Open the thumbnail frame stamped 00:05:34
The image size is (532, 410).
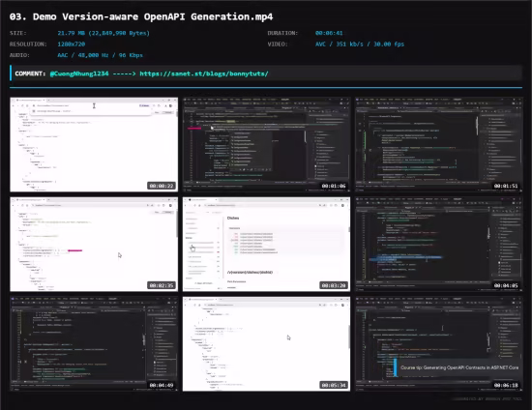[266, 344]
